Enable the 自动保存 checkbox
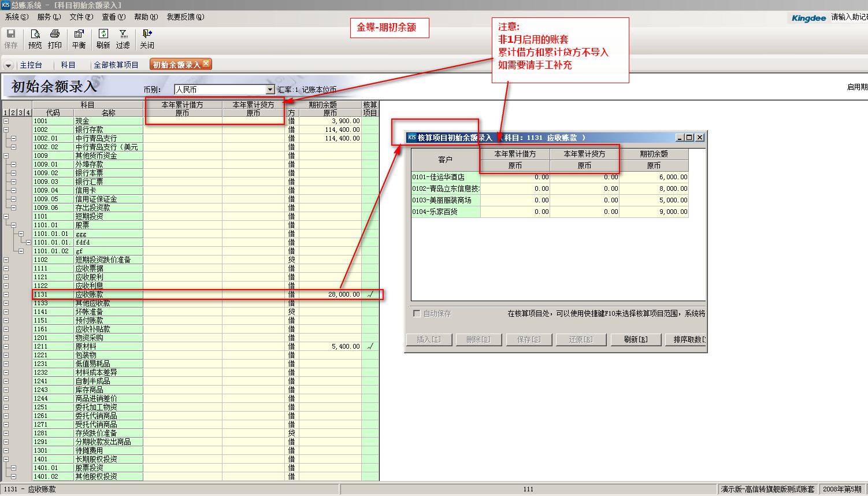Screen dimensions: 868x496 [417, 313]
